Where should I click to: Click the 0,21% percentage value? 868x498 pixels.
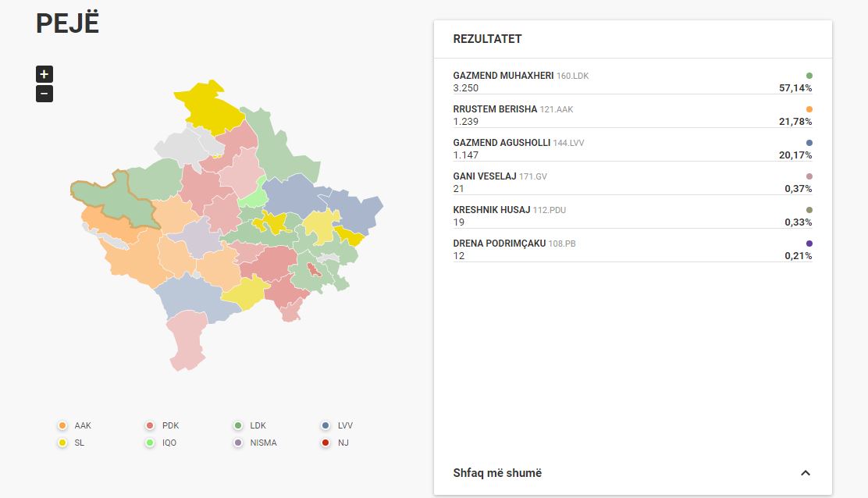[799, 256]
